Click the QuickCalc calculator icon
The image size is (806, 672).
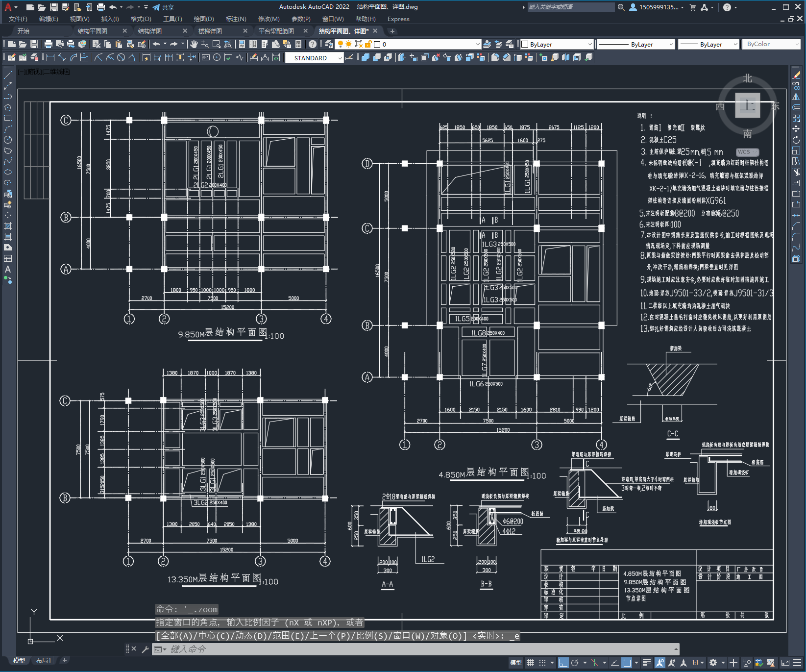[298, 44]
